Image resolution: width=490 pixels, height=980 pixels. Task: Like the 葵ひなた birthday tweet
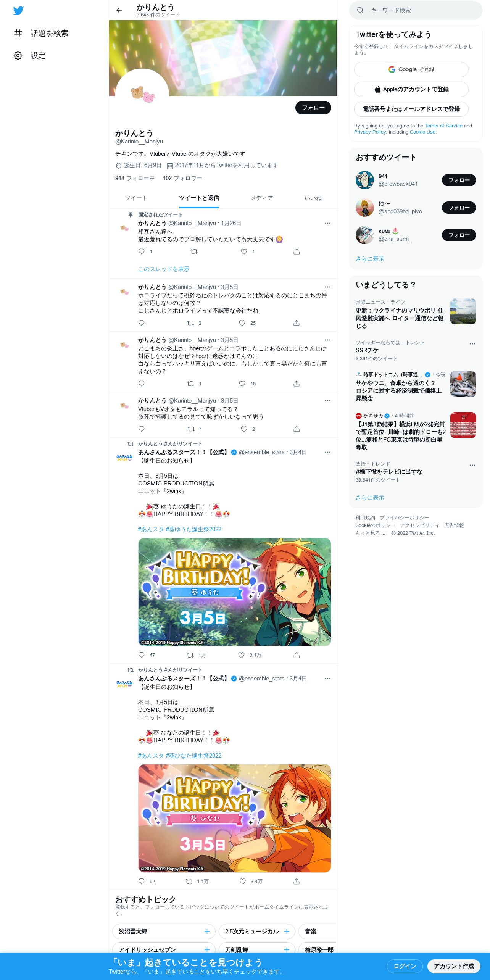[x=243, y=881]
